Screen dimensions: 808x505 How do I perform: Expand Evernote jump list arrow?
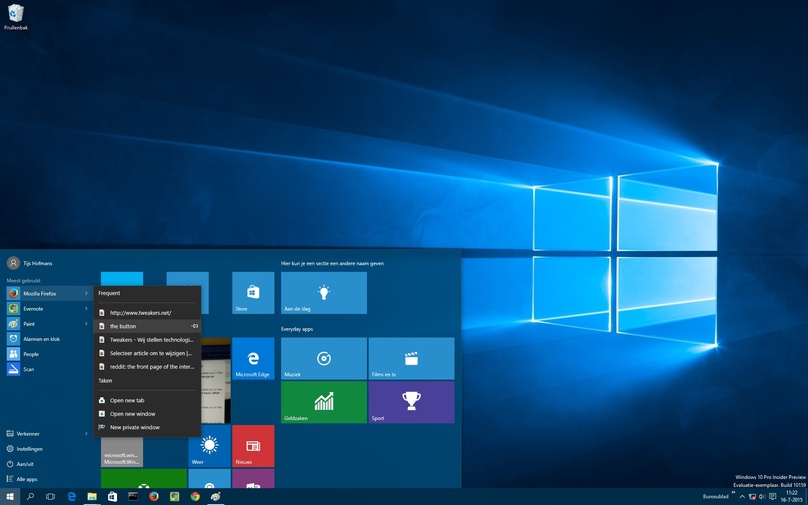point(86,309)
